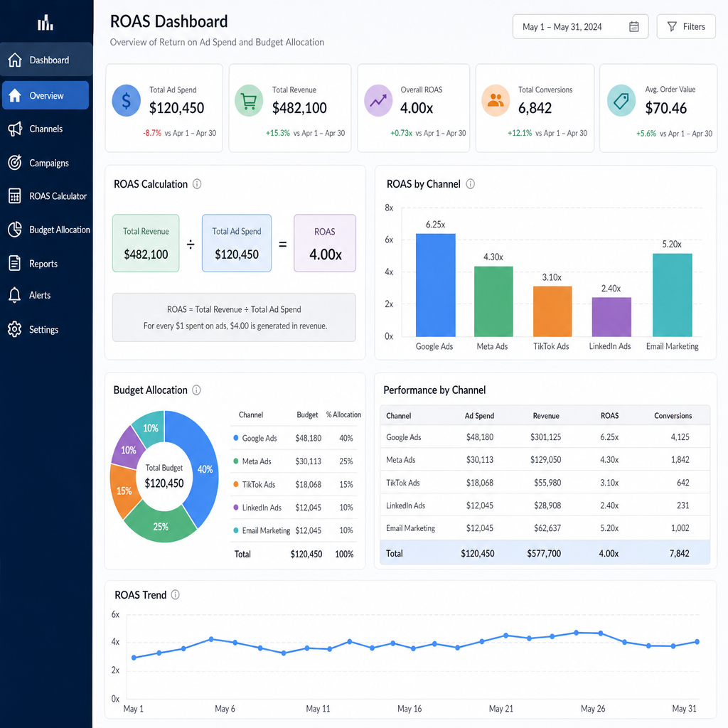Click the Overview filled home icon
Image resolution: width=728 pixels, height=728 pixels.
click(15, 95)
